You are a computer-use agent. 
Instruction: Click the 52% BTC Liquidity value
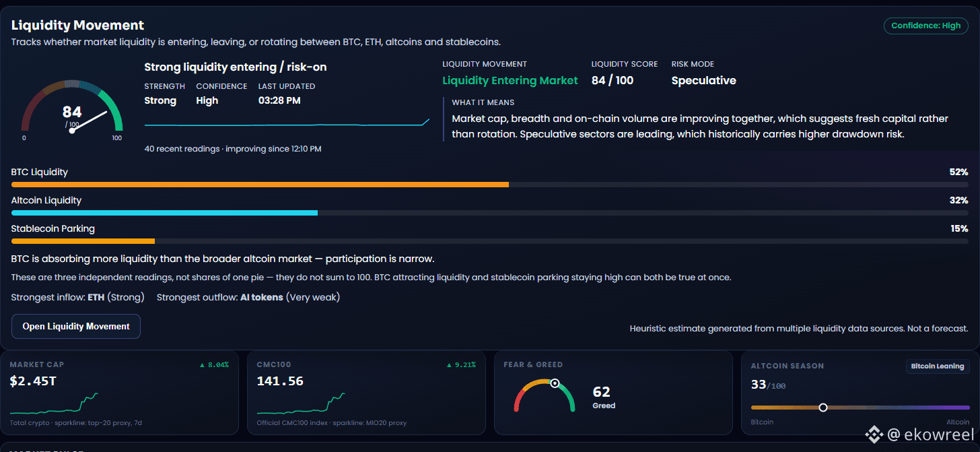(x=958, y=172)
